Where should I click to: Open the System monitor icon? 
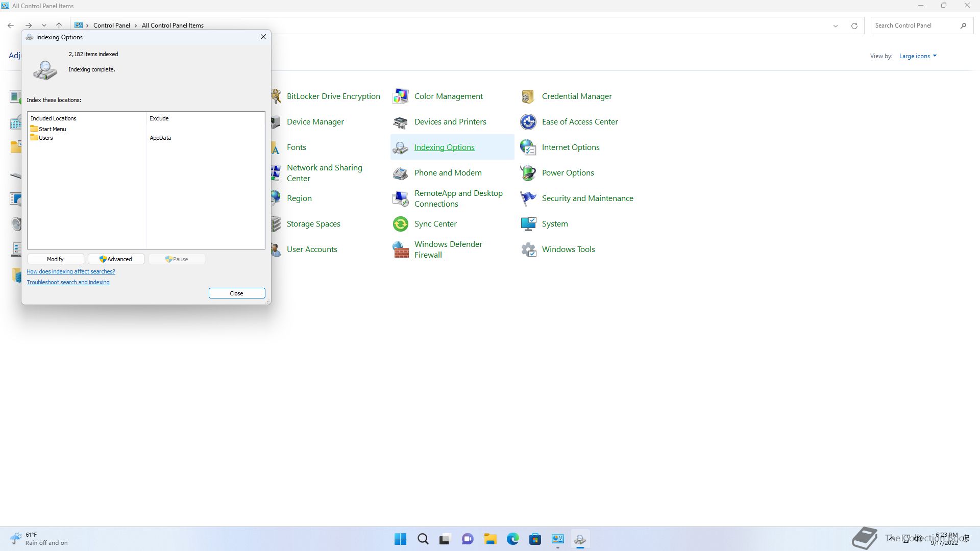pos(528,223)
